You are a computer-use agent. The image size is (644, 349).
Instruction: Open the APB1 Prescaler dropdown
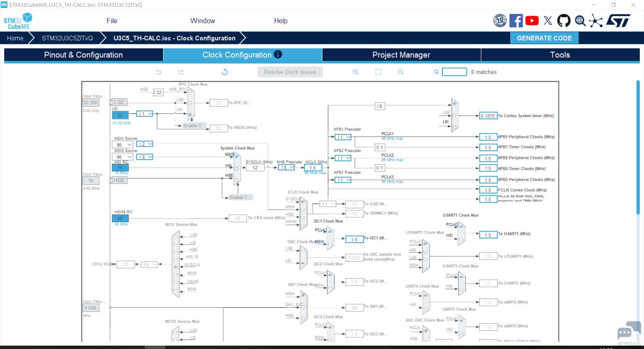pos(343,137)
